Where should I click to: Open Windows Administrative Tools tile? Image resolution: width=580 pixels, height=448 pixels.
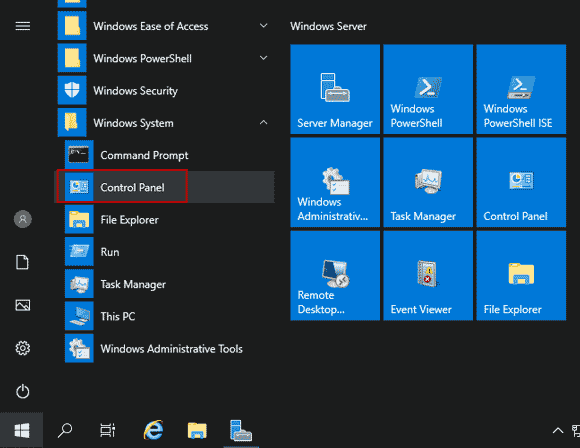(335, 182)
